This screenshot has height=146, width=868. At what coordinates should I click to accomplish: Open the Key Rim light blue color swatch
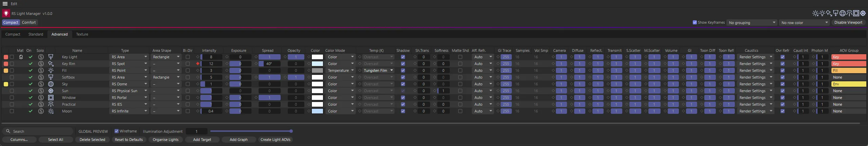[317, 64]
